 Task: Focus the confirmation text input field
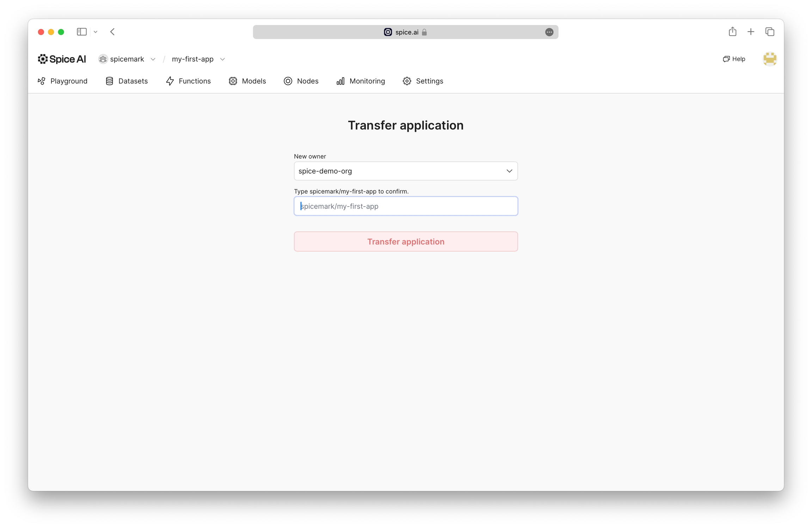point(405,206)
